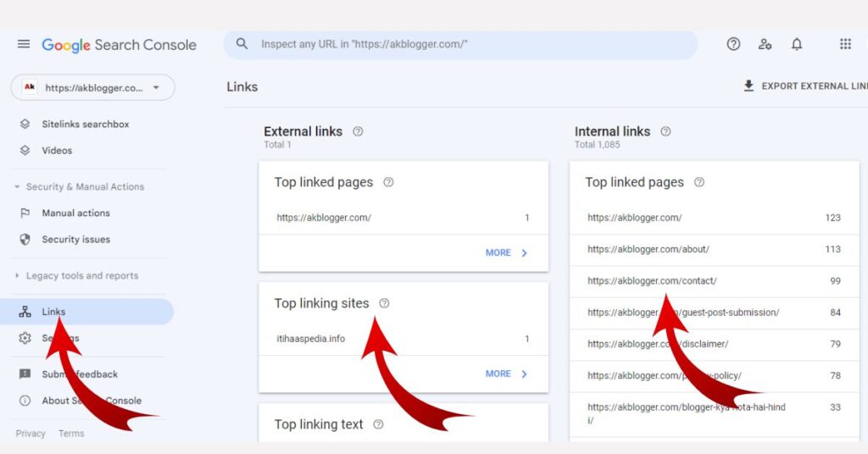Click the Google Search Console logo
Screen dimensions: 868x454
(x=119, y=45)
